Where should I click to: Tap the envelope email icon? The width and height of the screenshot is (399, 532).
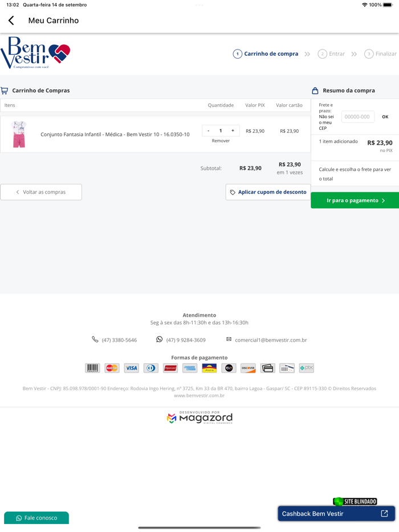tap(229, 339)
